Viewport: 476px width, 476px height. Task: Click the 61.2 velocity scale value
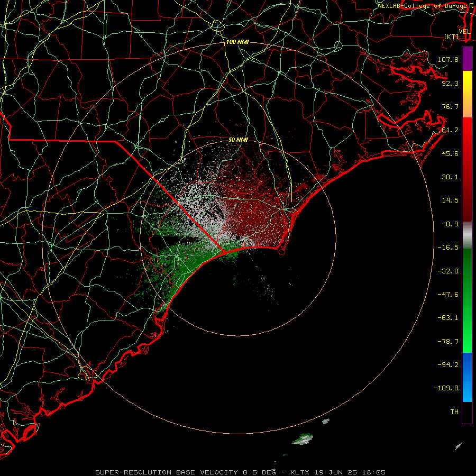pyautogui.click(x=450, y=130)
